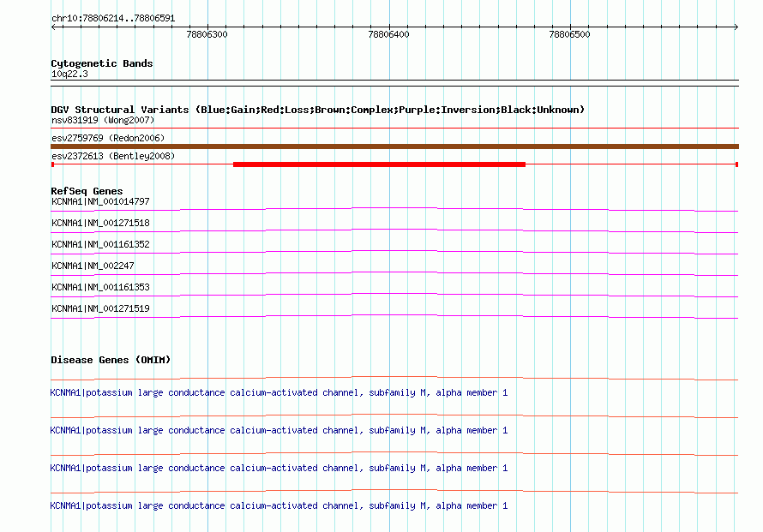
Task: Select the Cytogenetic Bands track title
Action: [102, 63]
